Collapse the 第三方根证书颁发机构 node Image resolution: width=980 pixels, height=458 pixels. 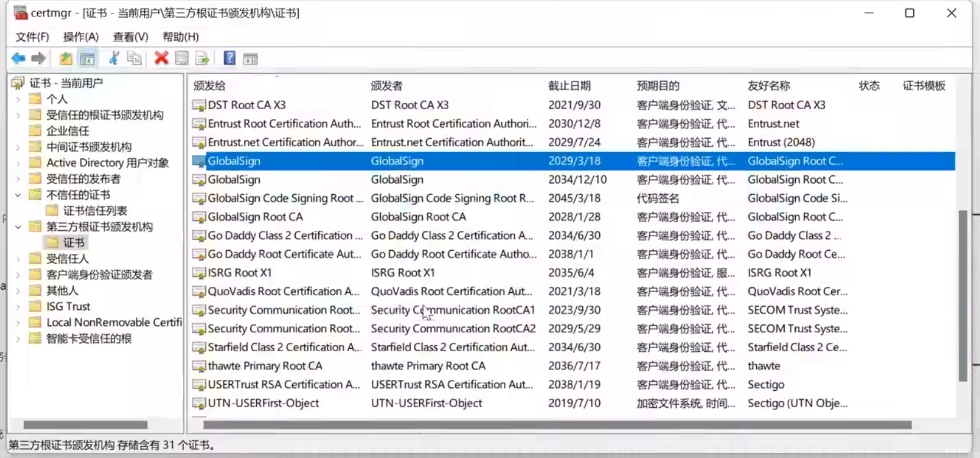tap(18, 227)
